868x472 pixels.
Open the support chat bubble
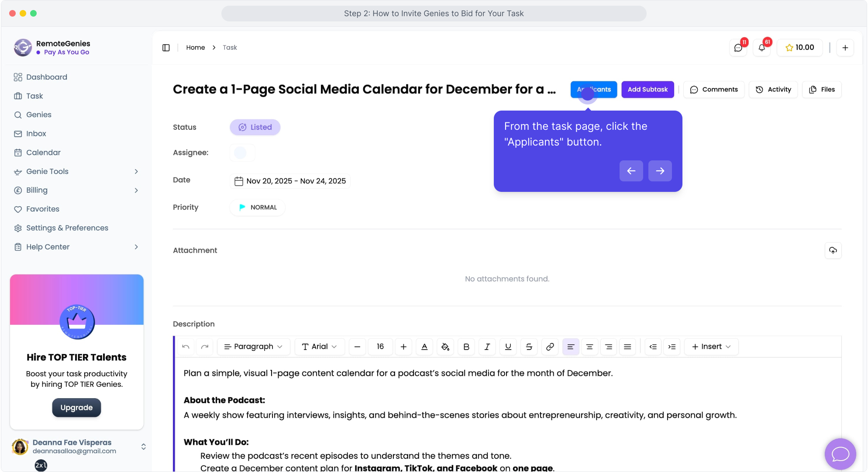pyautogui.click(x=840, y=454)
